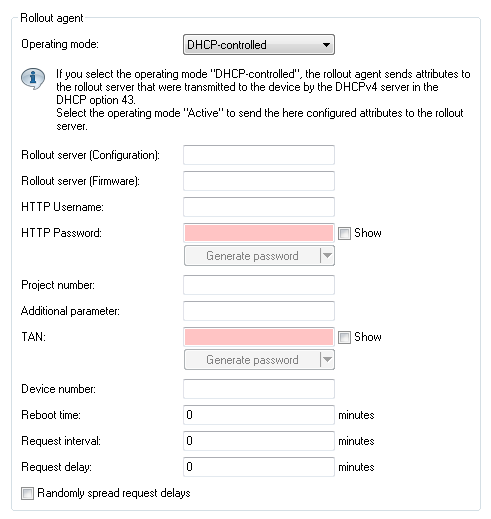Click Generate password below TAN field

[252, 360]
